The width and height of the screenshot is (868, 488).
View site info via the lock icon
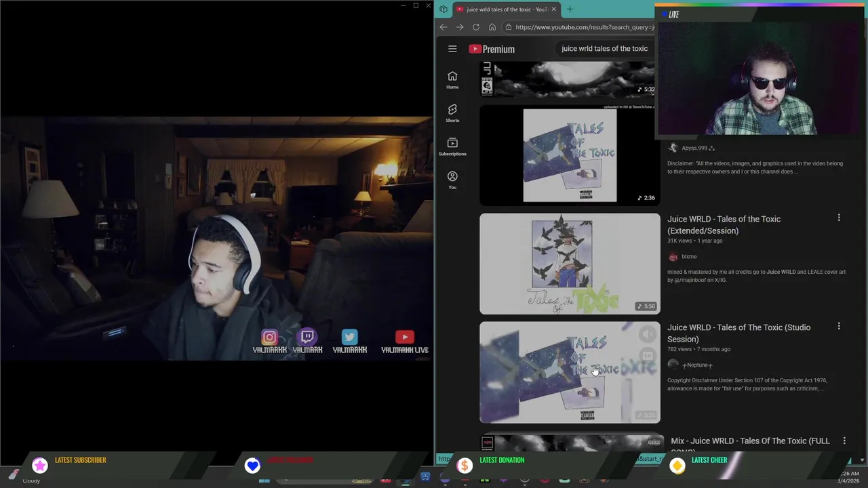(x=508, y=27)
